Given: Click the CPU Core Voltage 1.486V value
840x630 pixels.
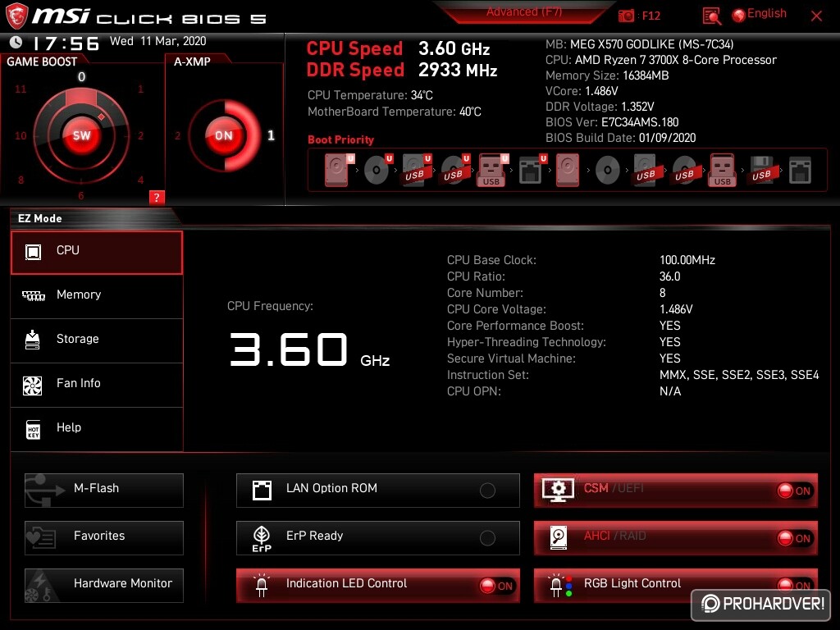Looking at the screenshot, I should pyautogui.click(x=676, y=309).
